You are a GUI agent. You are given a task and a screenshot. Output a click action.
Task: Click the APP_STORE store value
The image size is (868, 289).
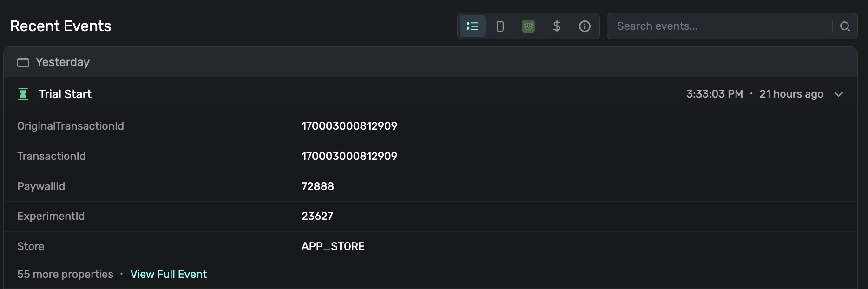pyautogui.click(x=333, y=246)
